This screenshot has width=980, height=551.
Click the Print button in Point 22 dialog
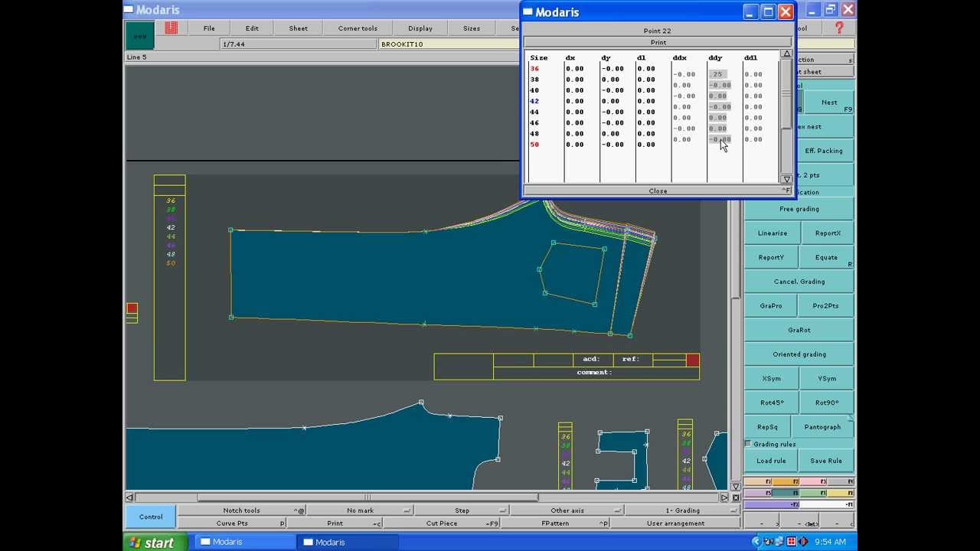[x=658, y=42]
